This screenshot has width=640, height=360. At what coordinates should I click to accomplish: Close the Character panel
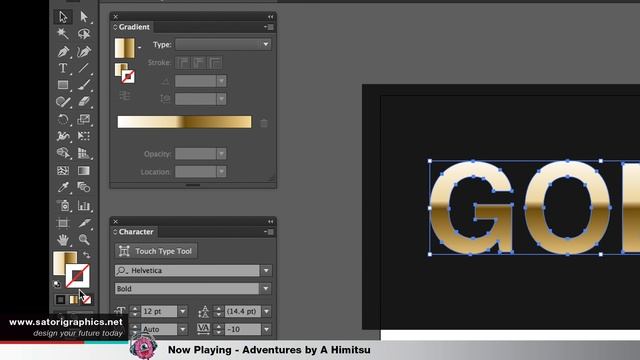click(x=116, y=222)
